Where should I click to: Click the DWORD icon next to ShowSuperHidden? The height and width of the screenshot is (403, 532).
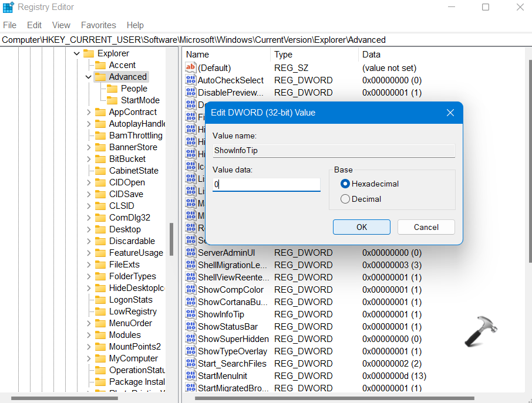point(190,338)
